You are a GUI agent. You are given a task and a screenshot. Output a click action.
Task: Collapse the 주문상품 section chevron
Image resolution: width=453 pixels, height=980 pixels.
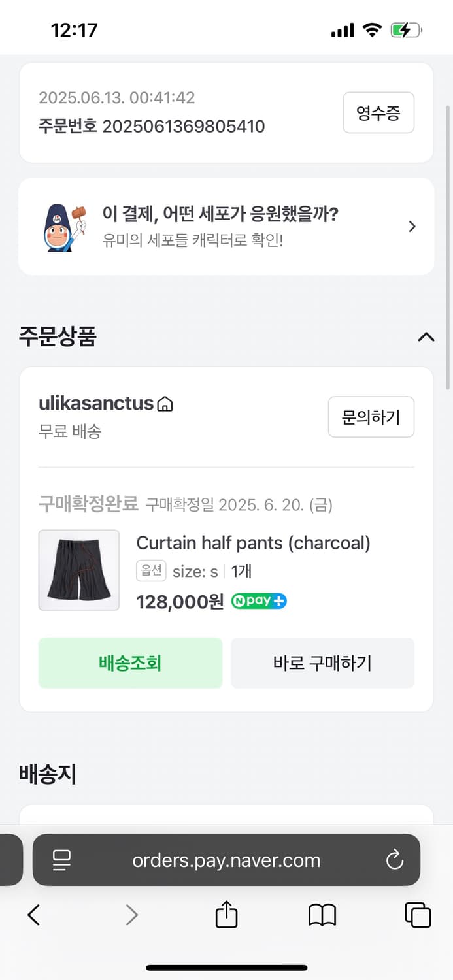pos(426,337)
